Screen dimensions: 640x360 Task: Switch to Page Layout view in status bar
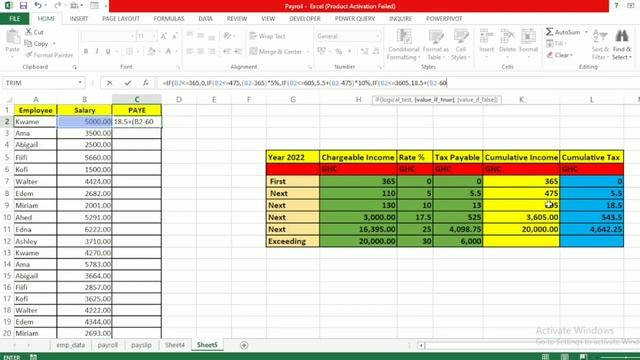coord(564,357)
